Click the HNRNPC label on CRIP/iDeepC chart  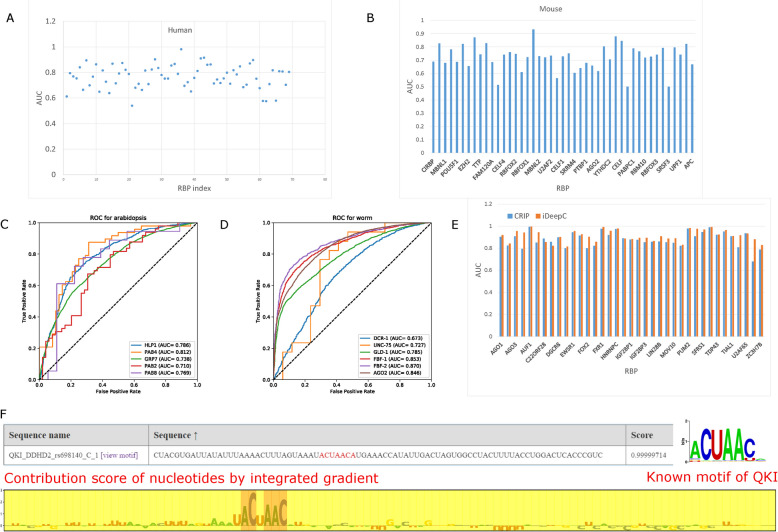click(610, 350)
